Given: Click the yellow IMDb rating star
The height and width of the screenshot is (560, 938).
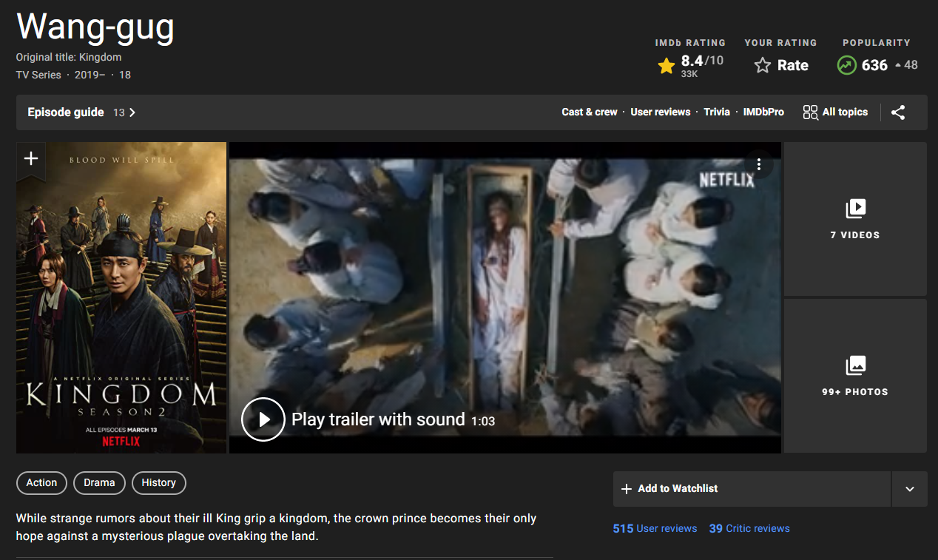Looking at the screenshot, I should pyautogui.click(x=667, y=66).
